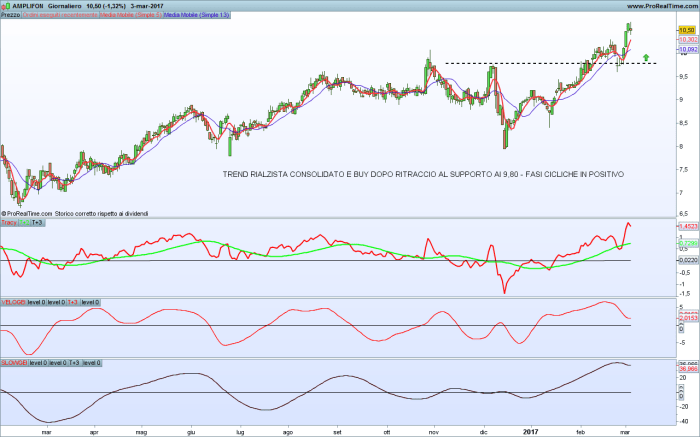Select the Prezzo label tab
The width and height of the screenshot is (700, 437).
[x=11, y=15]
